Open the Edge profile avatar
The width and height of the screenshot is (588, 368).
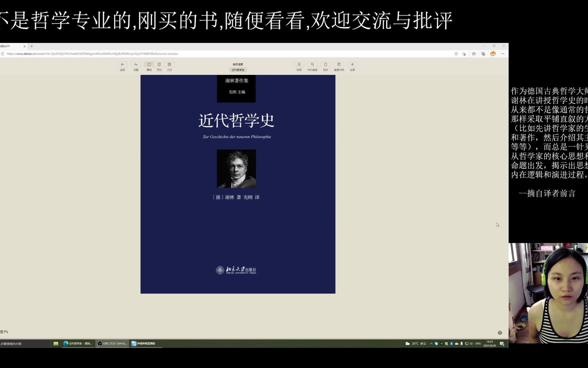tap(493, 54)
